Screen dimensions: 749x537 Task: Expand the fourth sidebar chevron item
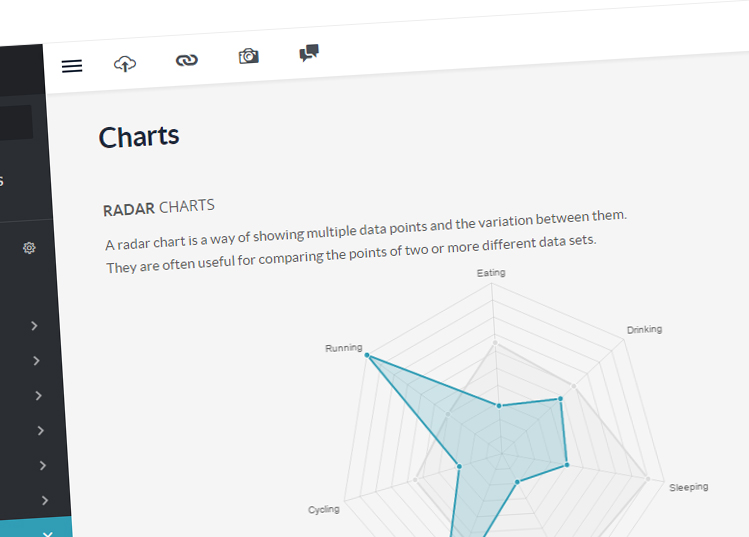(41, 430)
